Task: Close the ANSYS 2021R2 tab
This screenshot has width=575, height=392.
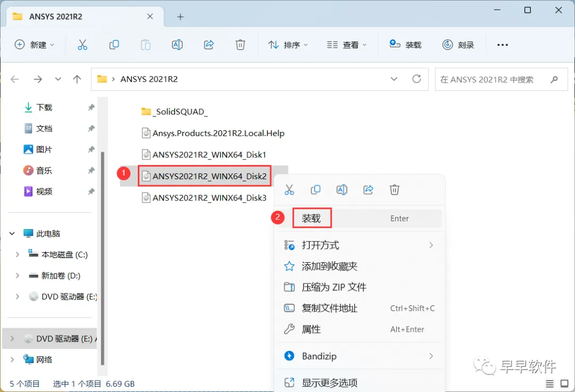Action: [150, 16]
